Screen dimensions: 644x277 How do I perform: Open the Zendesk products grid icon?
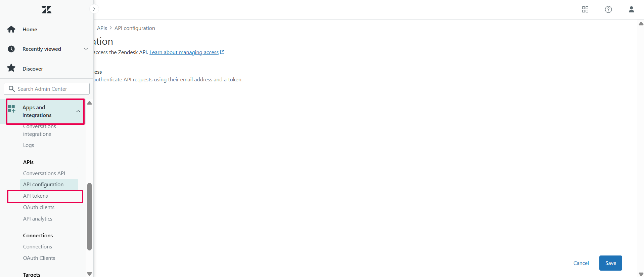[x=585, y=9]
